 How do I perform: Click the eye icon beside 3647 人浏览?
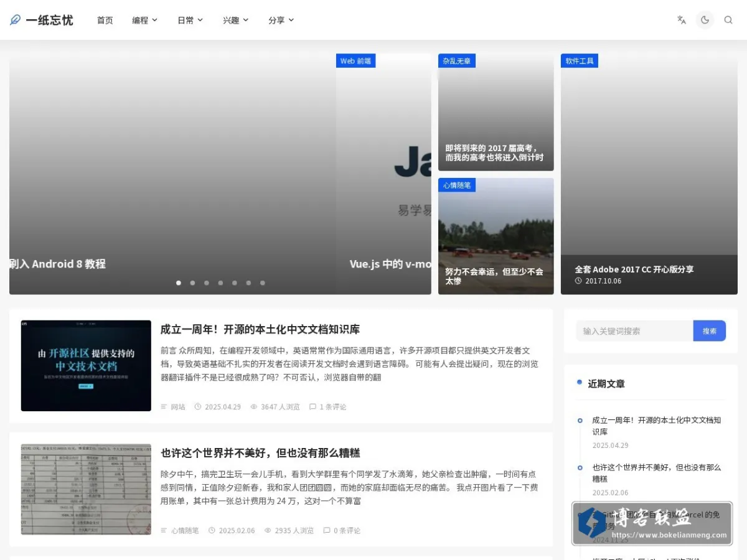(x=254, y=407)
